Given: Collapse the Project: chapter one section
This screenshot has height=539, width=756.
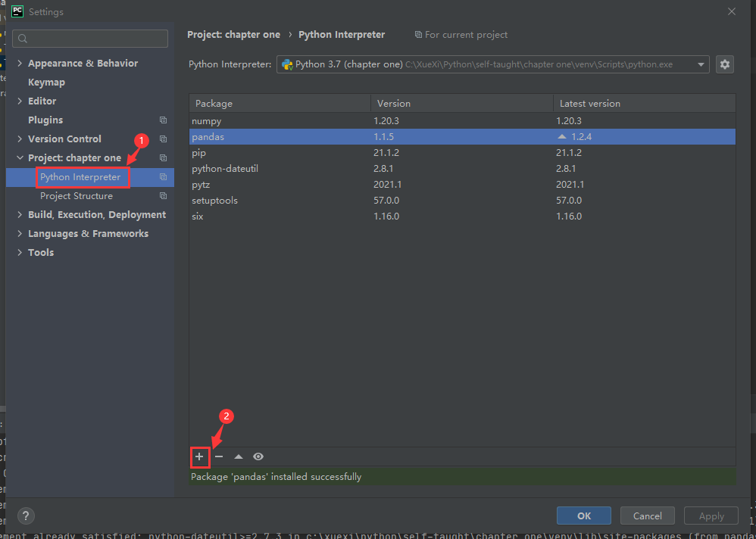Looking at the screenshot, I should [x=20, y=158].
